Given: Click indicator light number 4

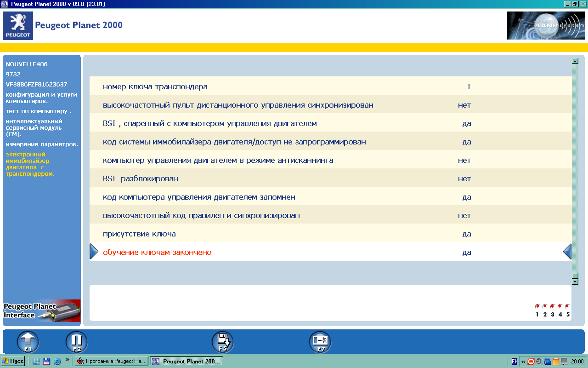Looking at the screenshot, I should point(560,306).
